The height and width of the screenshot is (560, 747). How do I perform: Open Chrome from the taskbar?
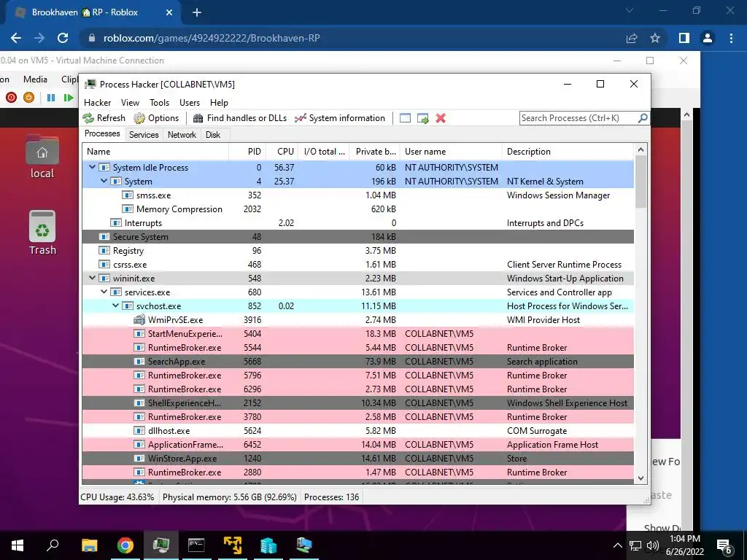(x=125, y=545)
